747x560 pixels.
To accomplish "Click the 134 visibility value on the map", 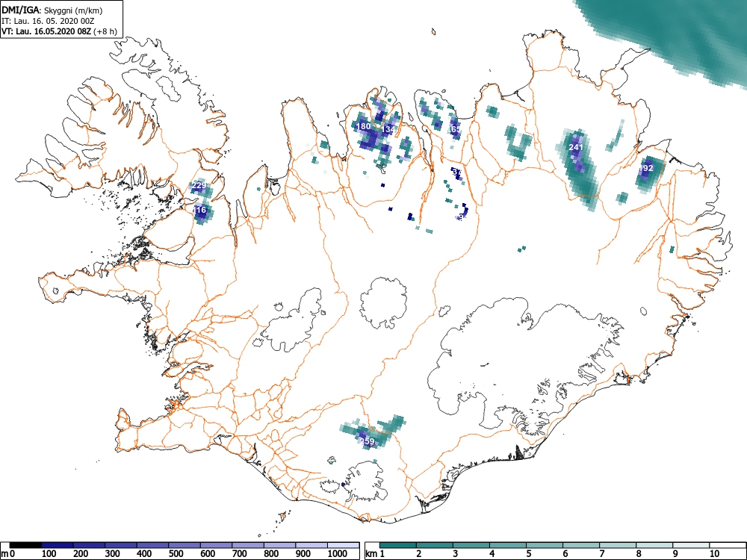I will click(388, 129).
